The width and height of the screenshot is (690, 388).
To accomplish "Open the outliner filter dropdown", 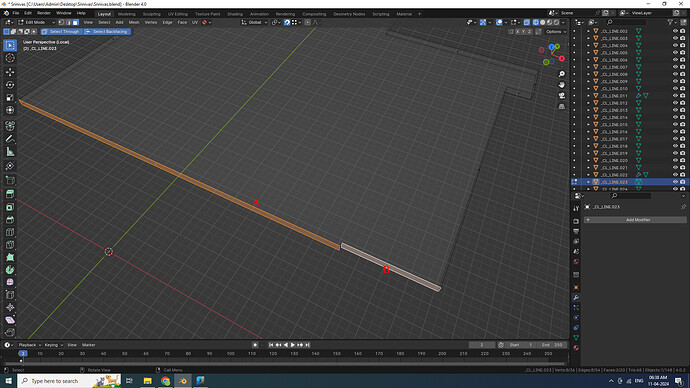I will (x=672, y=22).
